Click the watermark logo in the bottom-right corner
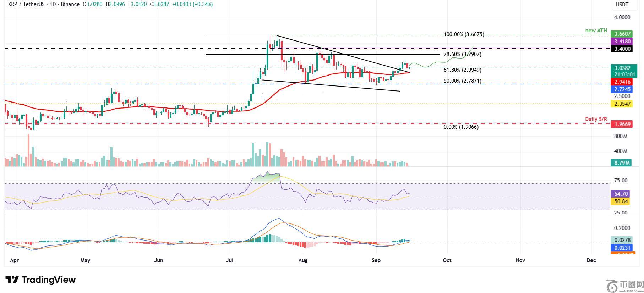 pyautogui.click(x=624, y=285)
